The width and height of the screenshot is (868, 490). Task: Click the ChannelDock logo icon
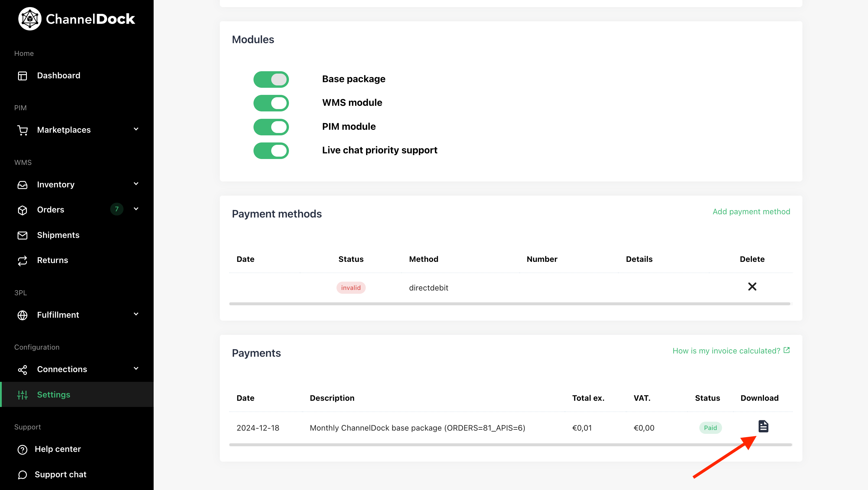click(x=30, y=19)
